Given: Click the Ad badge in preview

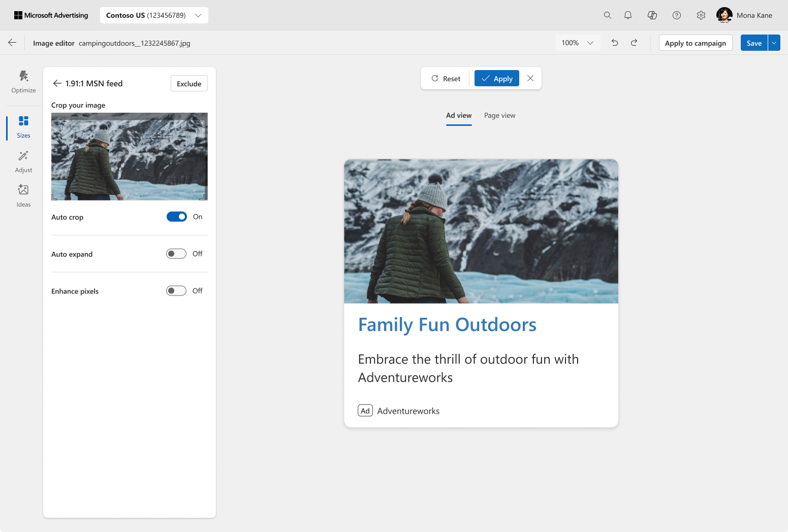Looking at the screenshot, I should point(365,410).
